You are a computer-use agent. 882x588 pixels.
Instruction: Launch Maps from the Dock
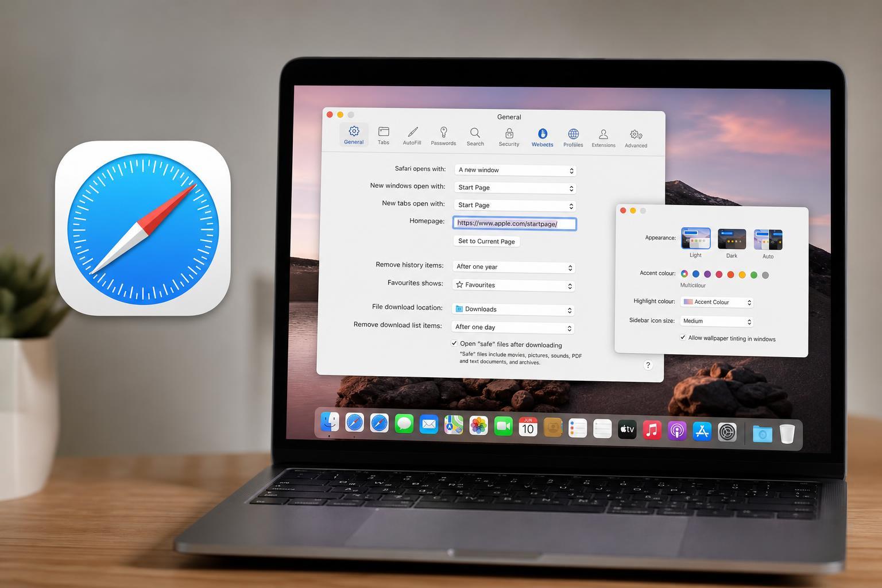454,425
